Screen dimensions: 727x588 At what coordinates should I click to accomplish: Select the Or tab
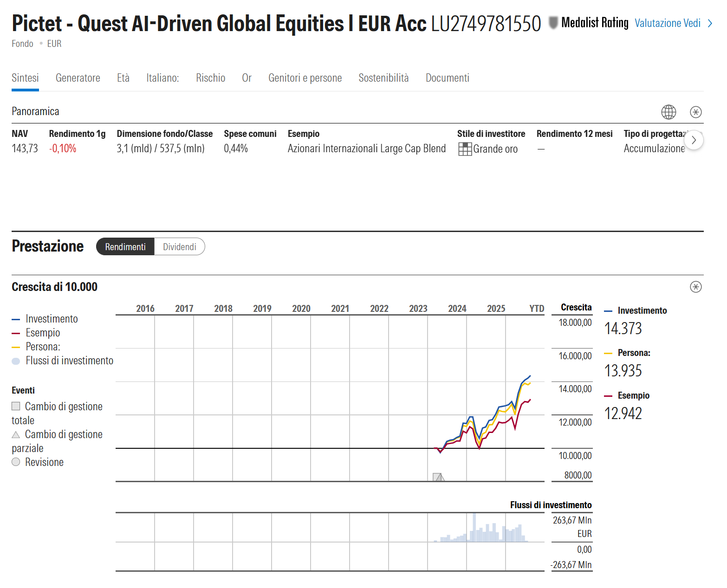click(247, 78)
